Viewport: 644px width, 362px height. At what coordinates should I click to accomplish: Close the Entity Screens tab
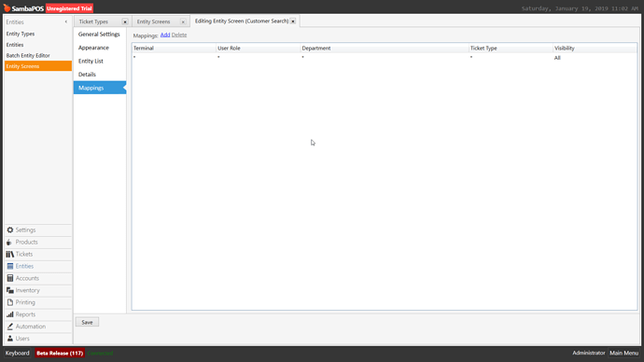pos(183,21)
